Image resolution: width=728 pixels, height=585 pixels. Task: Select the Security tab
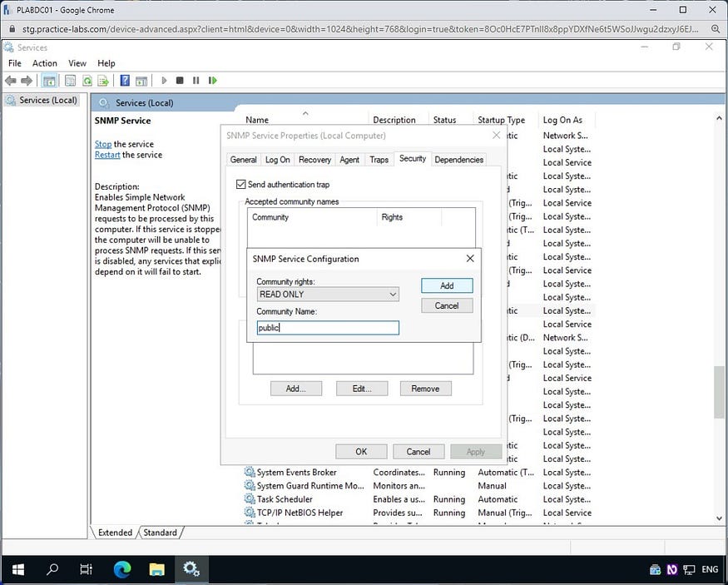coord(413,158)
